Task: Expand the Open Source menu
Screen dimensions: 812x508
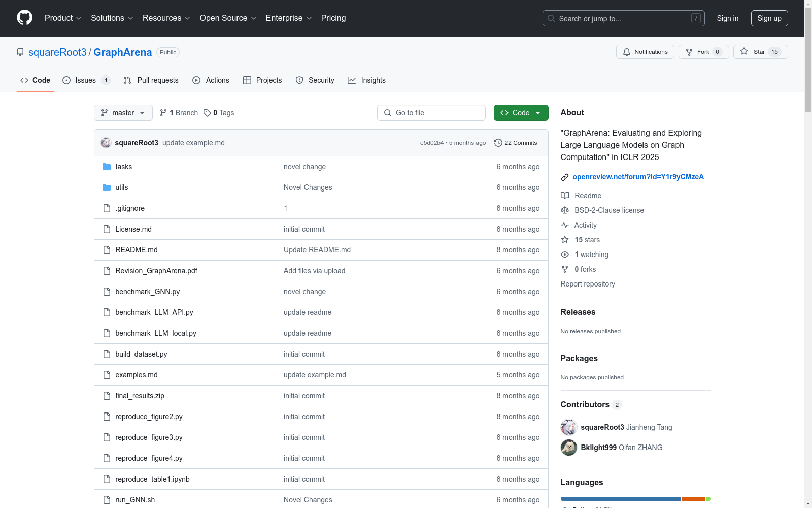Action: pyautogui.click(x=228, y=18)
